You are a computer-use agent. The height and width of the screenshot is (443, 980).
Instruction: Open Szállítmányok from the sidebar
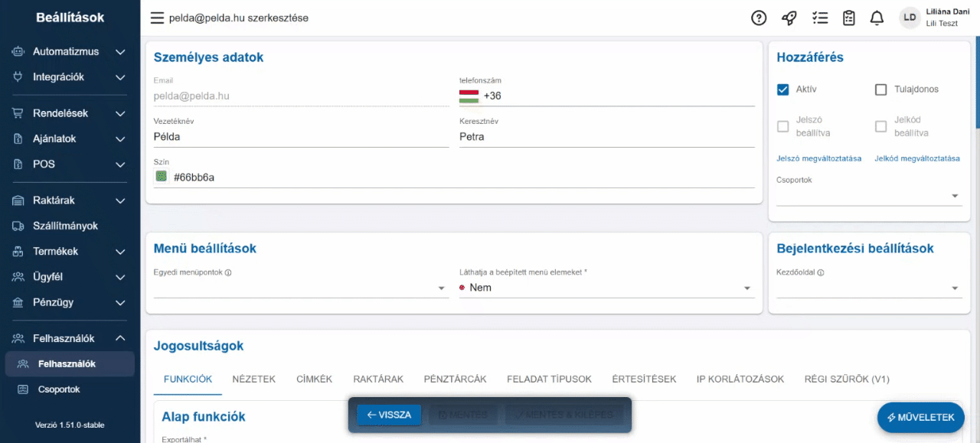coord(65,226)
